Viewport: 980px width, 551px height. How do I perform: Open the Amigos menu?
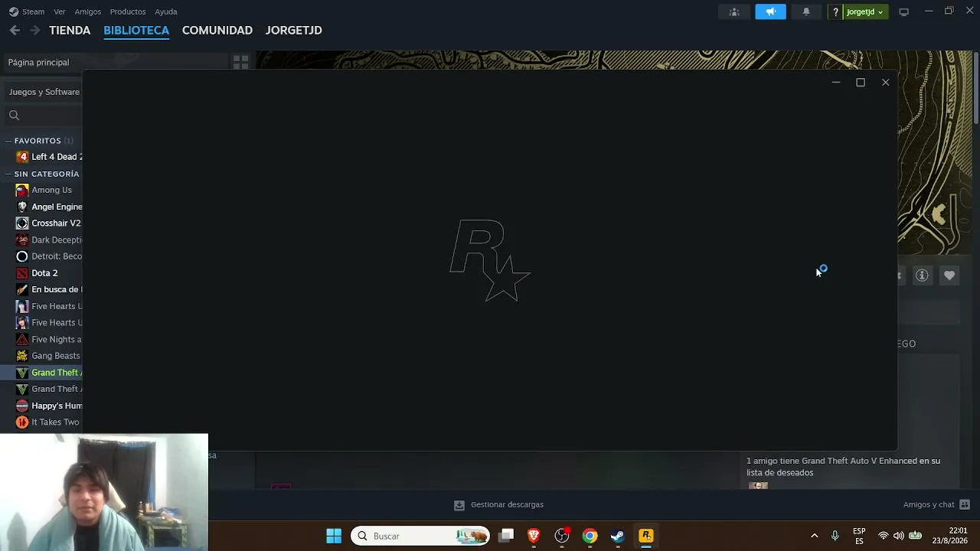click(88, 11)
